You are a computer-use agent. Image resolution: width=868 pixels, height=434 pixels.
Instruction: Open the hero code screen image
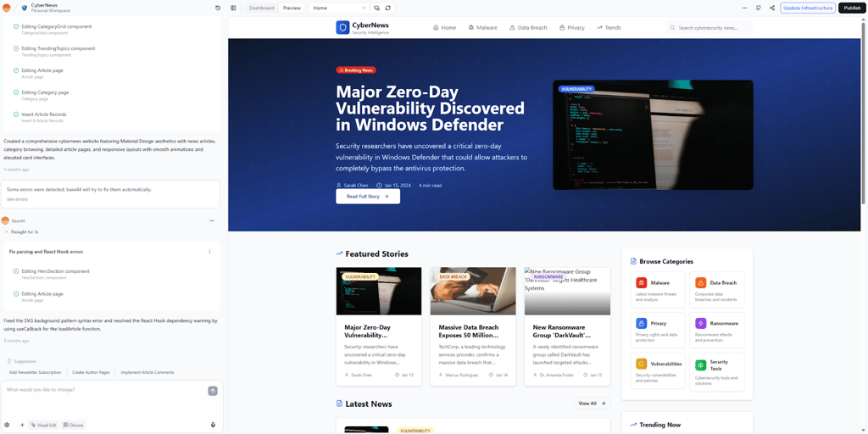coord(653,135)
